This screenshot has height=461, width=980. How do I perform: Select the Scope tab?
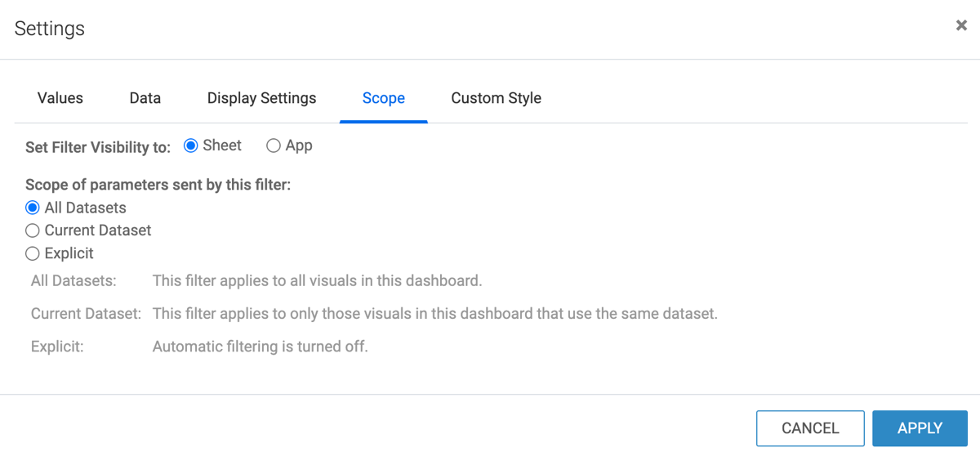pyautogui.click(x=384, y=98)
